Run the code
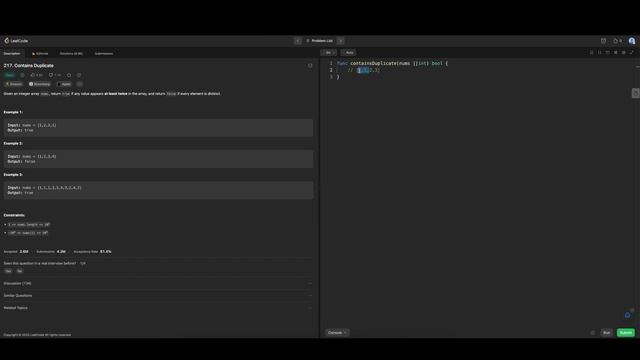This screenshot has width=640, height=360. [x=607, y=333]
